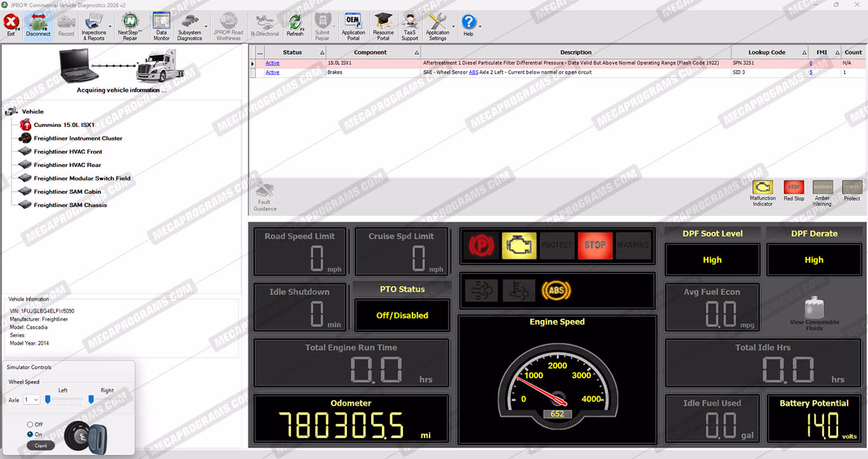Toggle the Malfunction Indicator lamp filter

pos(763,193)
